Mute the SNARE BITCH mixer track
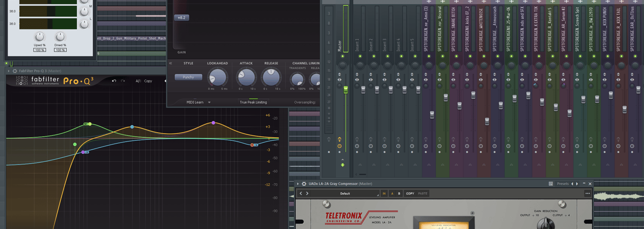The width and height of the screenshot is (644, 229). click(x=456, y=56)
